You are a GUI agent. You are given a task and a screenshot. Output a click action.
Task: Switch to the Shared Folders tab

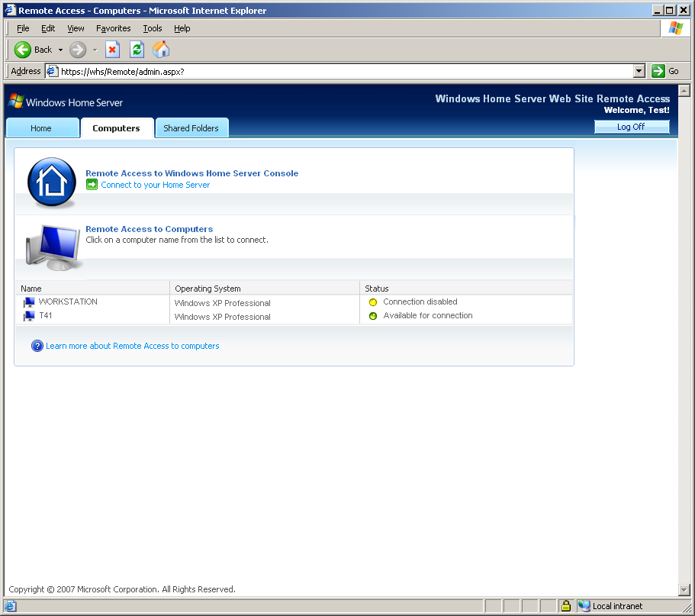point(192,127)
